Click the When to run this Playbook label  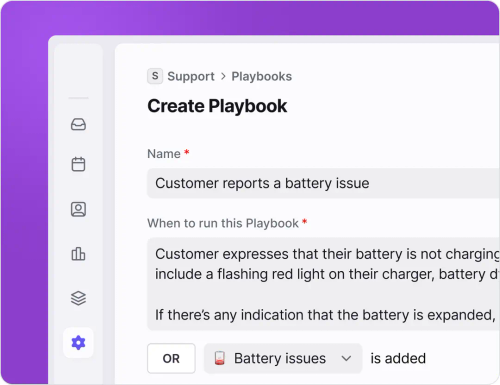223,223
